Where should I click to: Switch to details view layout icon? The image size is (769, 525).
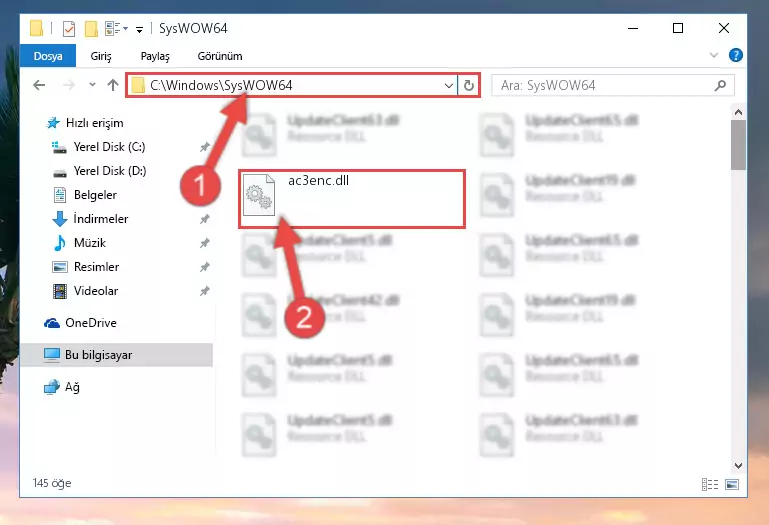(x=710, y=484)
